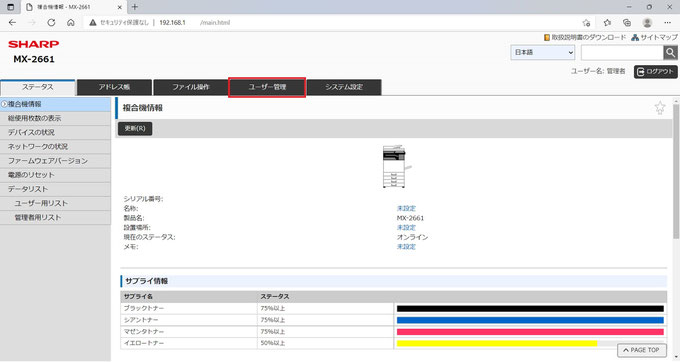Click the favorite star icon in the page header
The height and width of the screenshot is (362, 680).
(x=660, y=108)
